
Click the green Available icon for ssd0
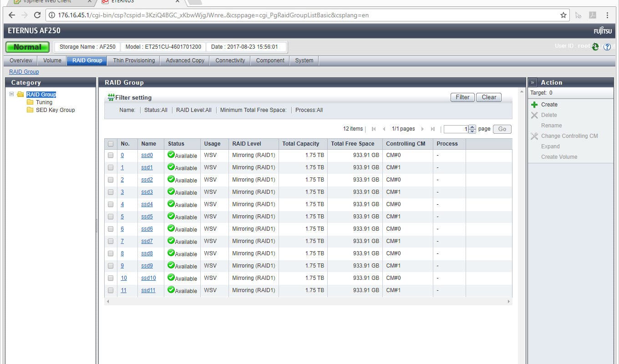tap(171, 155)
